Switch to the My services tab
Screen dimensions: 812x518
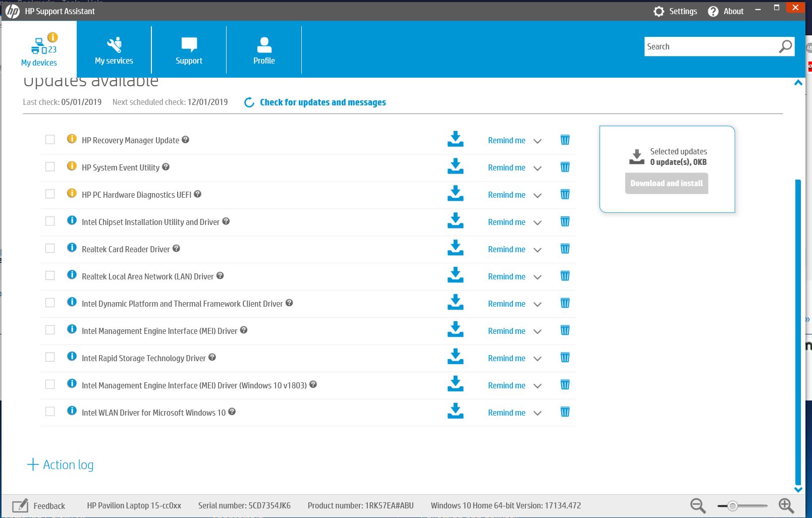coord(114,50)
